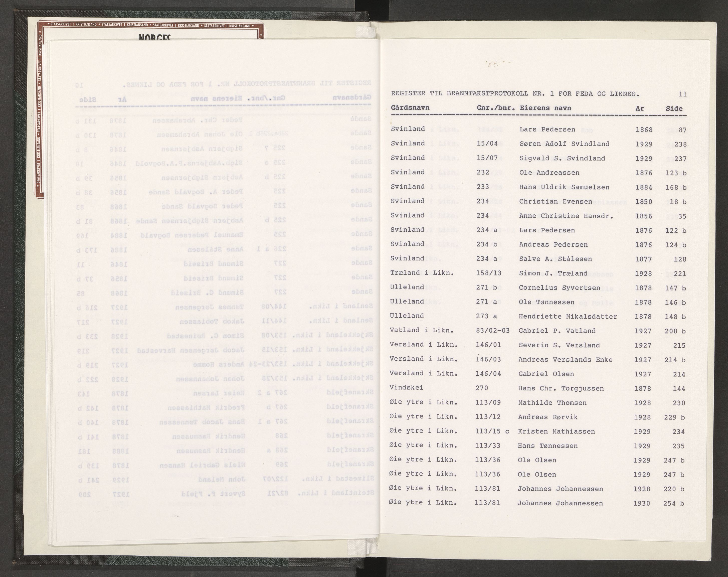Click the year 1930 in last row
This screenshot has width=728, height=577.
[642, 504]
